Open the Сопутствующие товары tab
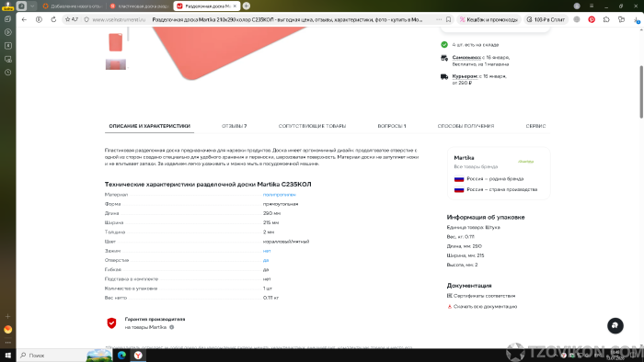644x362 pixels. pos(312,126)
